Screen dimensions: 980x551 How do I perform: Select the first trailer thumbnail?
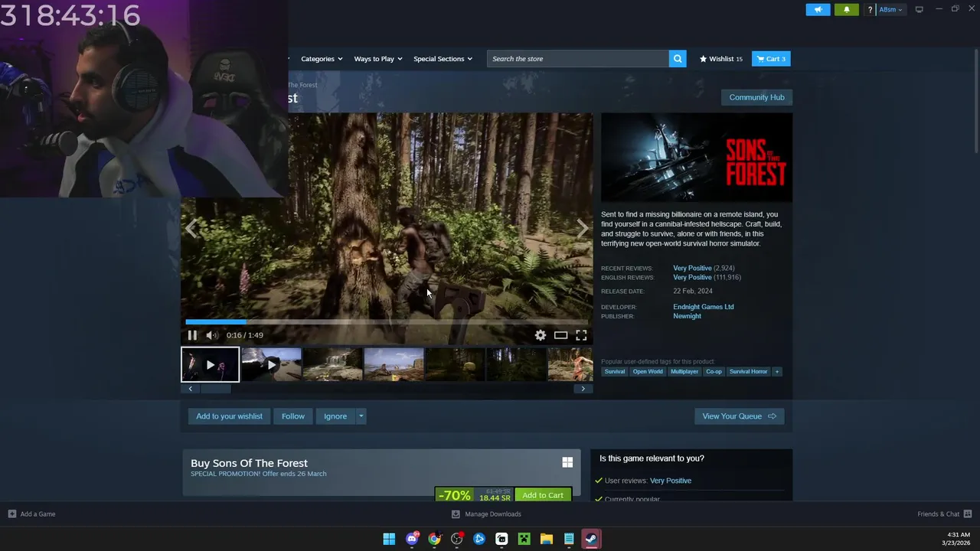[x=210, y=364]
